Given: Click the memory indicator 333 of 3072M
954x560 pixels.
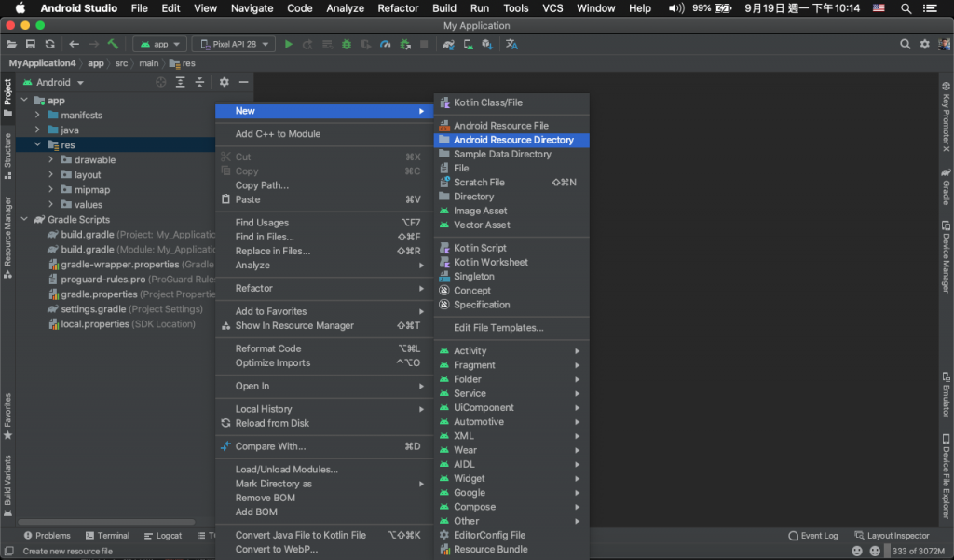Looking at the screenshot, I should [918, 551].
